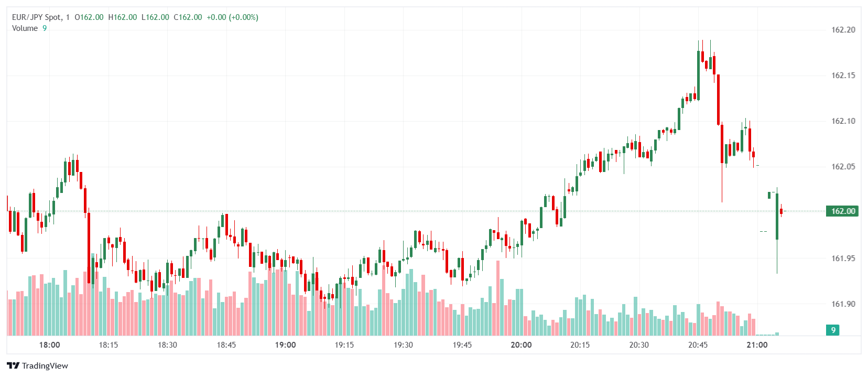The height and width of the screenshot is (377, 868).
Task: Select the 18:00 time axis label
Action: [x=50, y=345]
